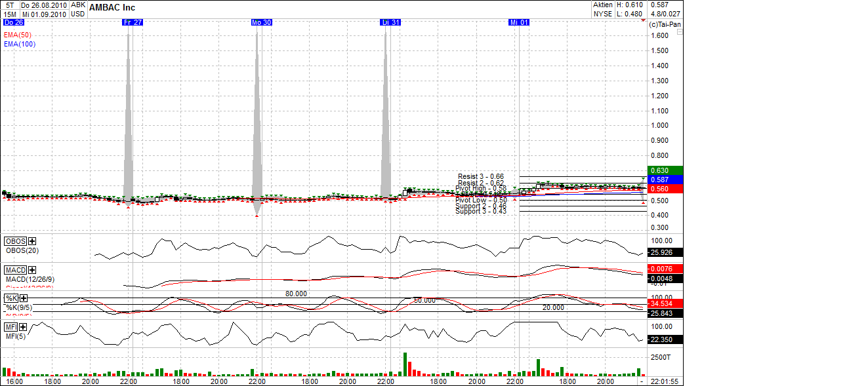Click the 'Do 26' day marker
Image resolution: width=868 pixels, height=386 pixels.
14,22
